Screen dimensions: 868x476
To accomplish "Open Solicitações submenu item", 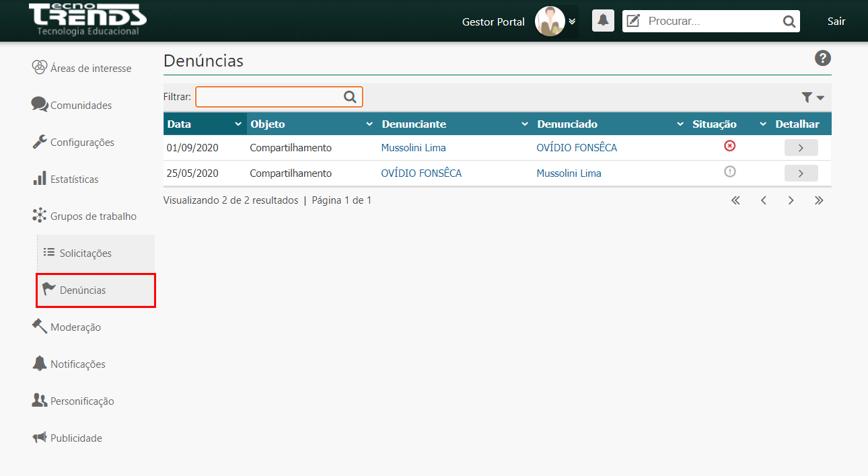I will (85, 253).
